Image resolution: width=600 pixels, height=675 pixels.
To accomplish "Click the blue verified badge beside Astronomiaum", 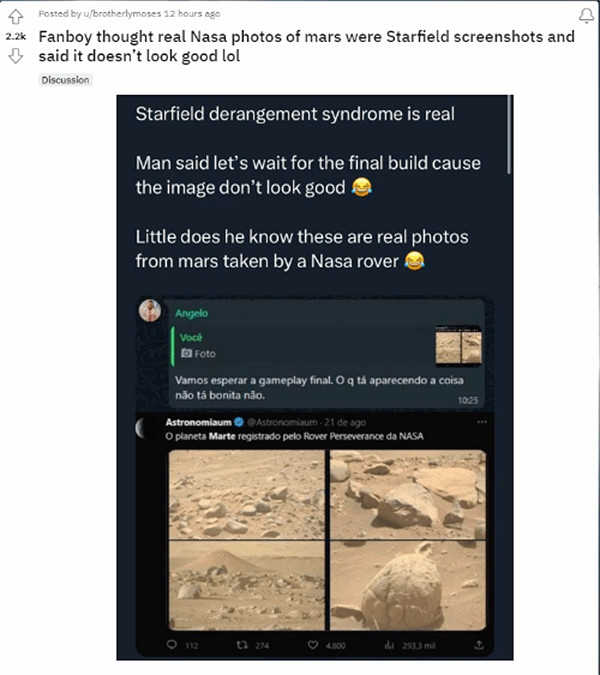I will coord(239,423).
